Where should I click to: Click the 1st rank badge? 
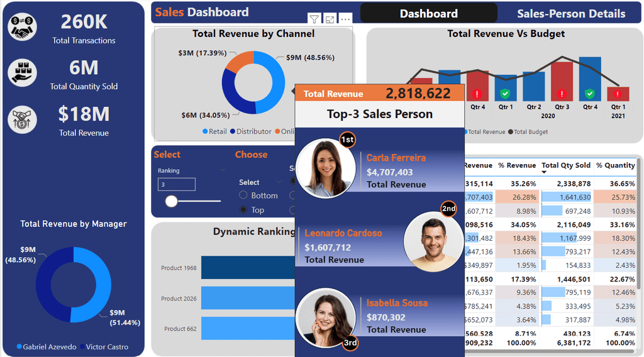point(347,140)
